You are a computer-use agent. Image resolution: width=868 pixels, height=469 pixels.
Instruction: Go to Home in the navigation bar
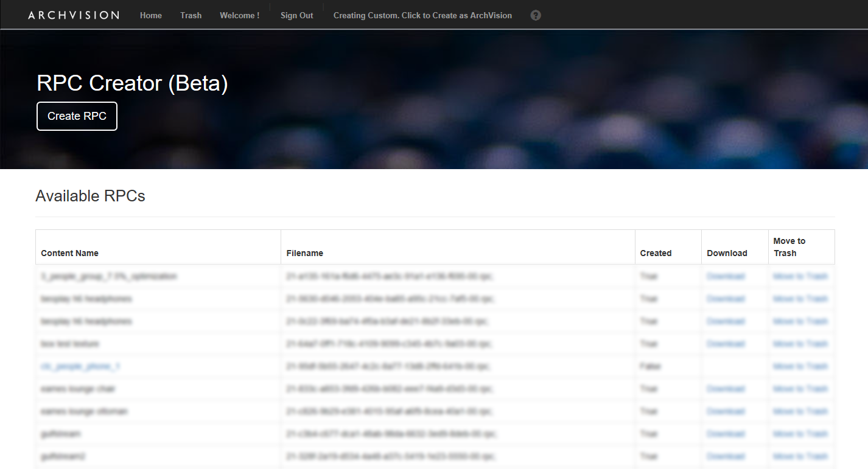click(151, 16)
